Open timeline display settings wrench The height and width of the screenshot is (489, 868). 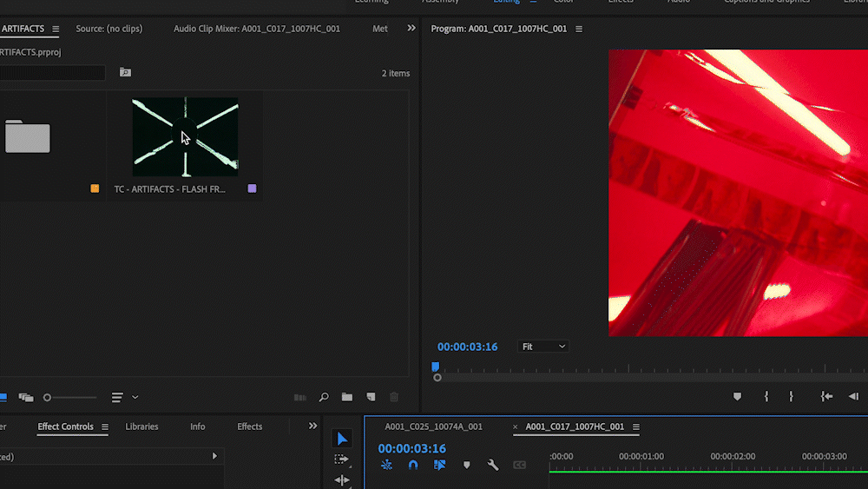click(x=493, y=465)
